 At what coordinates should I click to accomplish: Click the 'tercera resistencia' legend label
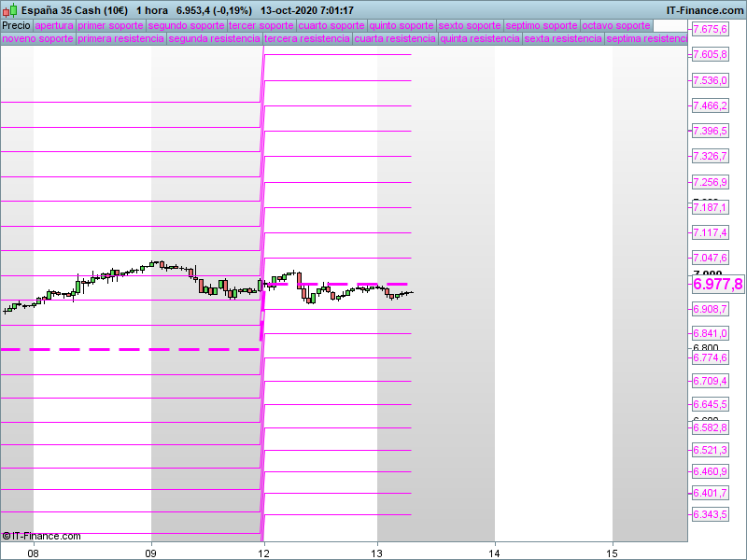click(x=306, y=39)
